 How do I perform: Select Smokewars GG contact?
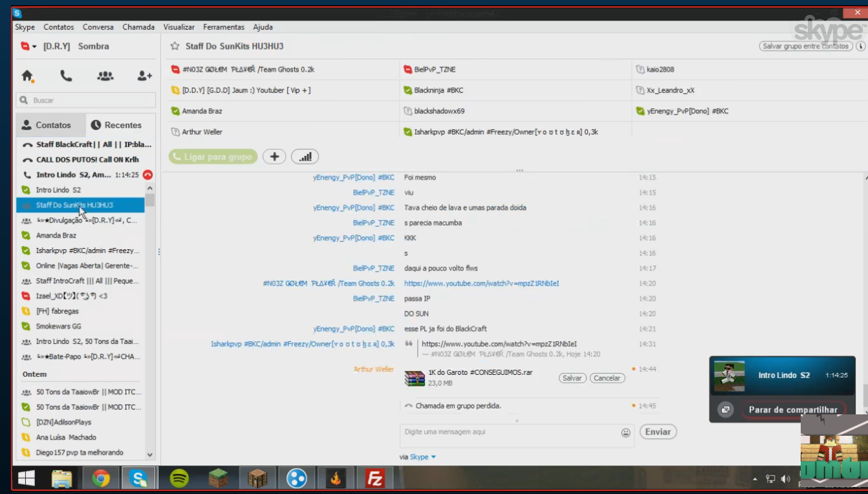pos(80,326)
